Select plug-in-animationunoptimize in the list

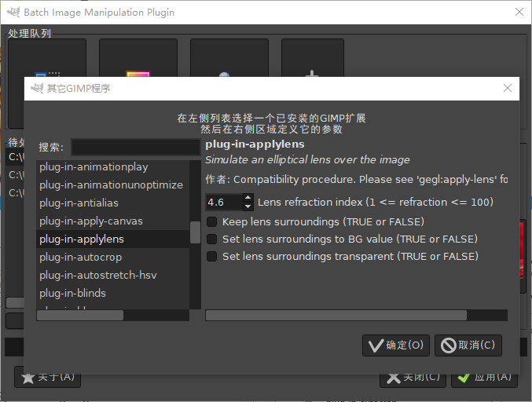click(112, 185)
